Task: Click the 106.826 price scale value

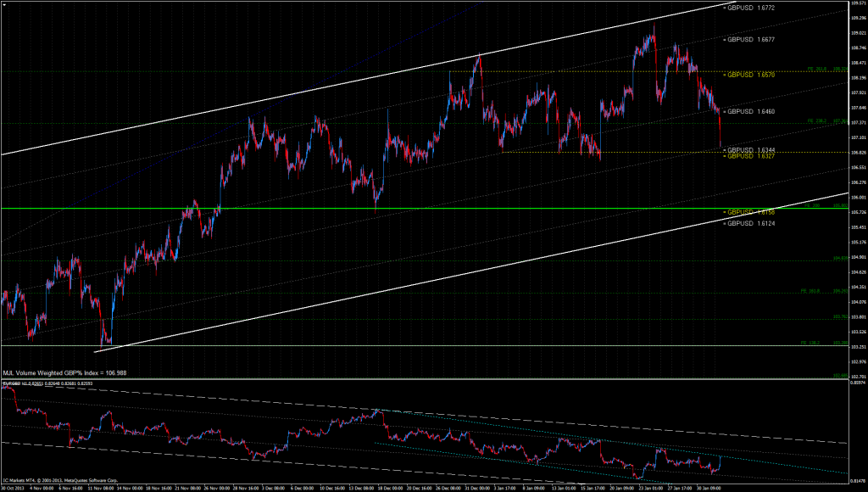Action: (859, 153)
